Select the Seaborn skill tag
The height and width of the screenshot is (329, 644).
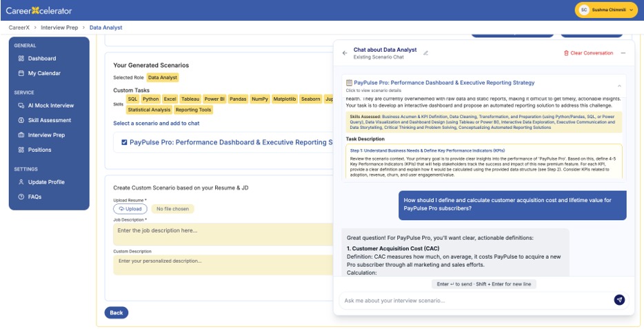(310, 99)
